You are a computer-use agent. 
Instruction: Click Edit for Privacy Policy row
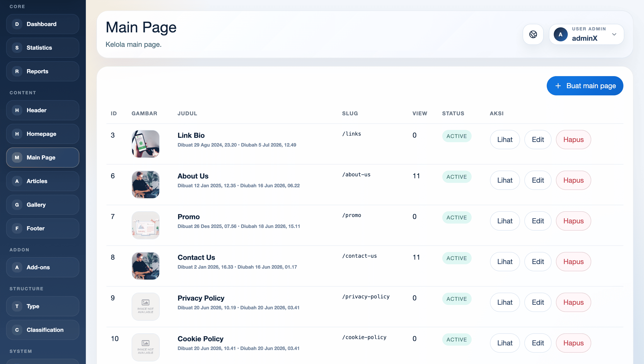pos(538,303)
